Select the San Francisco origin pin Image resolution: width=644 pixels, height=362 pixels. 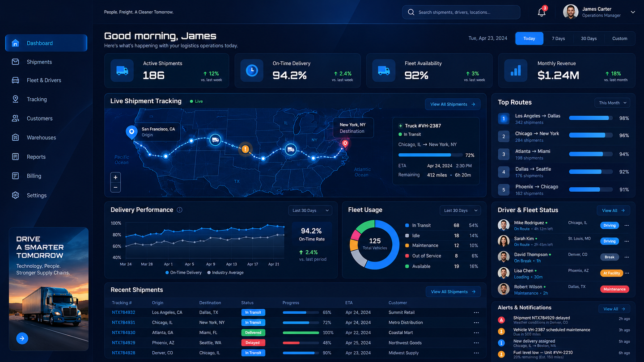click(131, 132)
